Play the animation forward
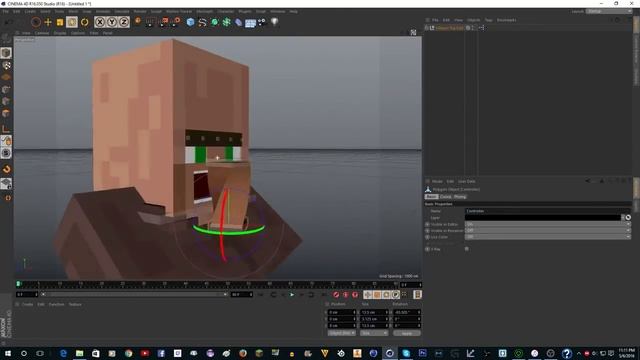The width and height of the screenshot is (640, 360). tap(292, 294)
